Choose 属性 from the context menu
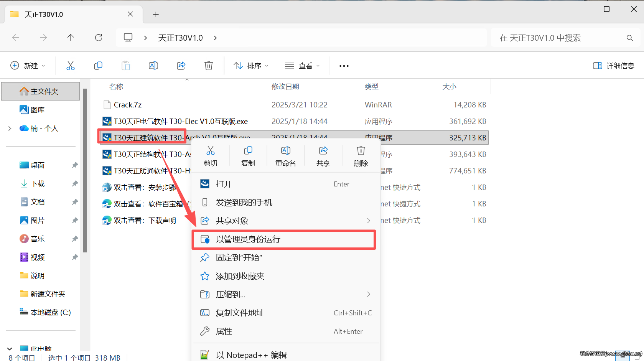The image size is (644, 361). tap(286, 331)
